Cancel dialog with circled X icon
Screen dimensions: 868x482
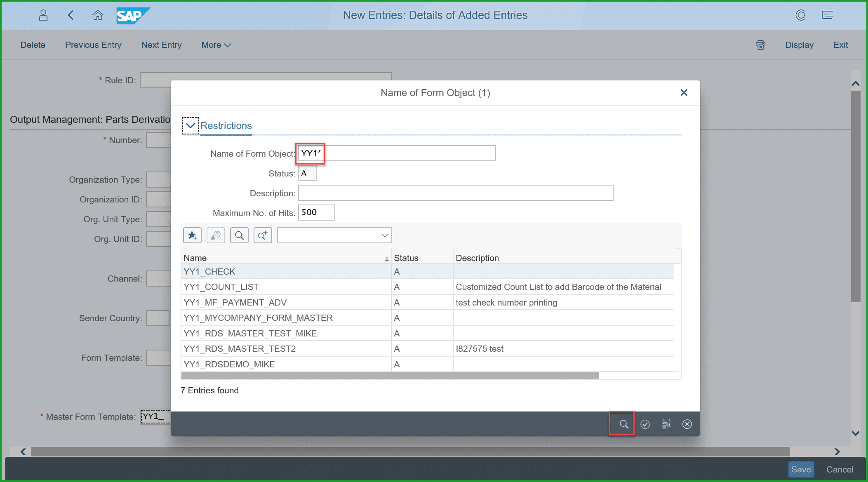click(x=687, y=424)
